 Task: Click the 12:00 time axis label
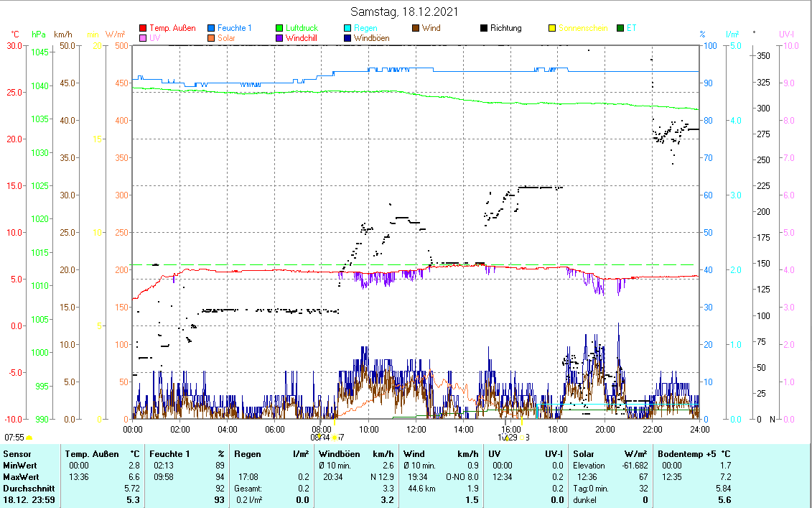pos(416,429)
